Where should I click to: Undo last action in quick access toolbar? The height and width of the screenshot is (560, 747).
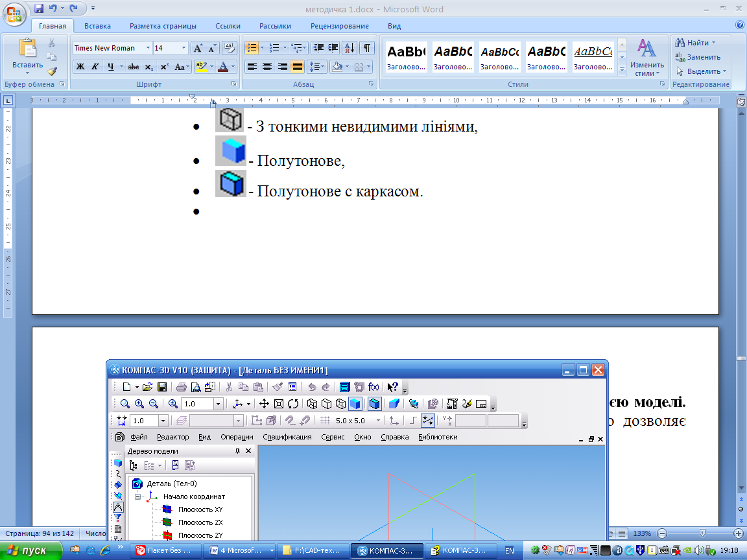53,8
